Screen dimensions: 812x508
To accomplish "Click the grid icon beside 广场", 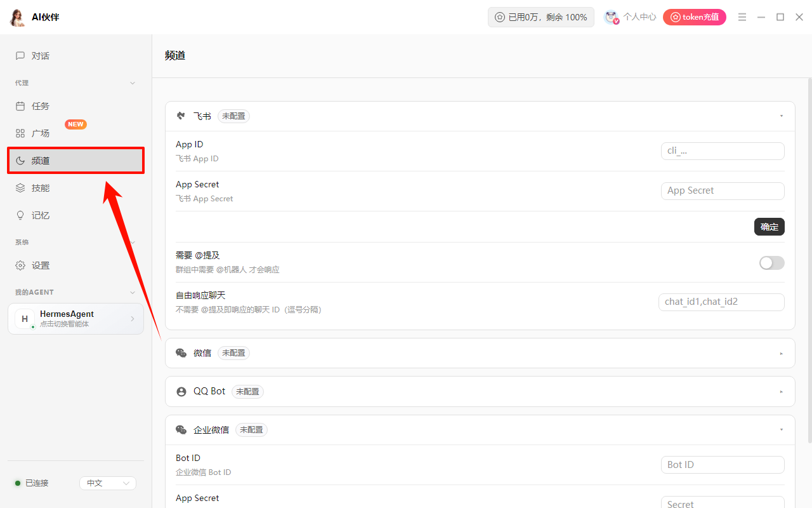I will pos(20,133).
